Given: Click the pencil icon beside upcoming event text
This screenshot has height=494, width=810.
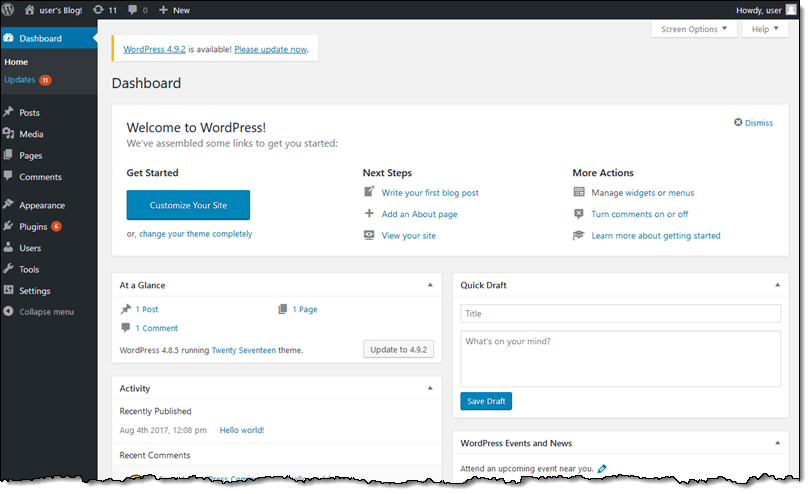Looking at the screenshot, I should 602,468.
